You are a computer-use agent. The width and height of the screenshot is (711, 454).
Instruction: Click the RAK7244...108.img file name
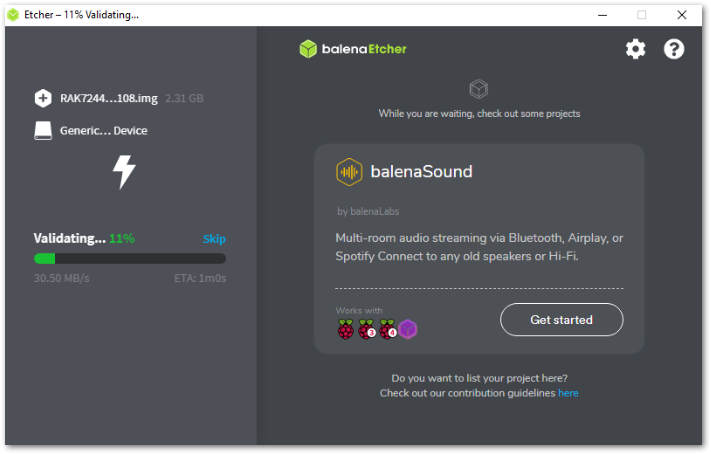[109, 98]
